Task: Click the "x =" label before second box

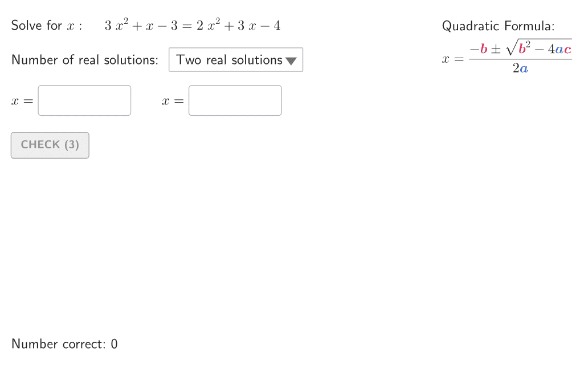Action: (x=173, y=102)
